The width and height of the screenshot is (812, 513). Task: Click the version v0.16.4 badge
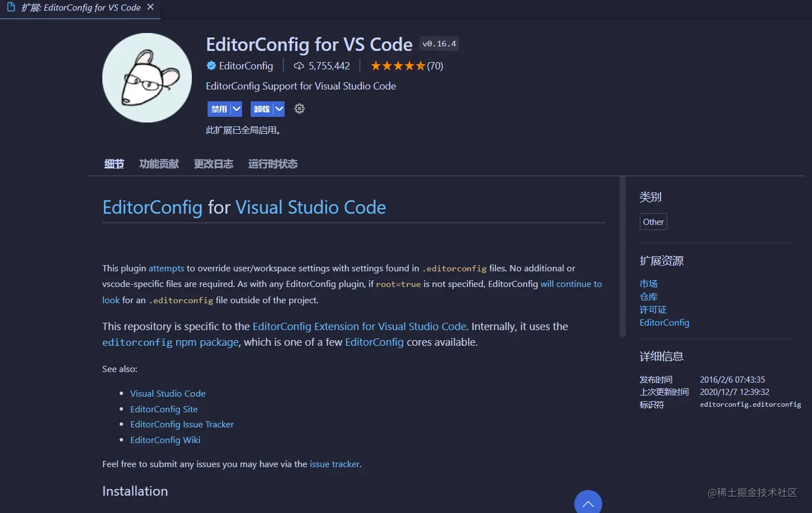coord(439,44)
